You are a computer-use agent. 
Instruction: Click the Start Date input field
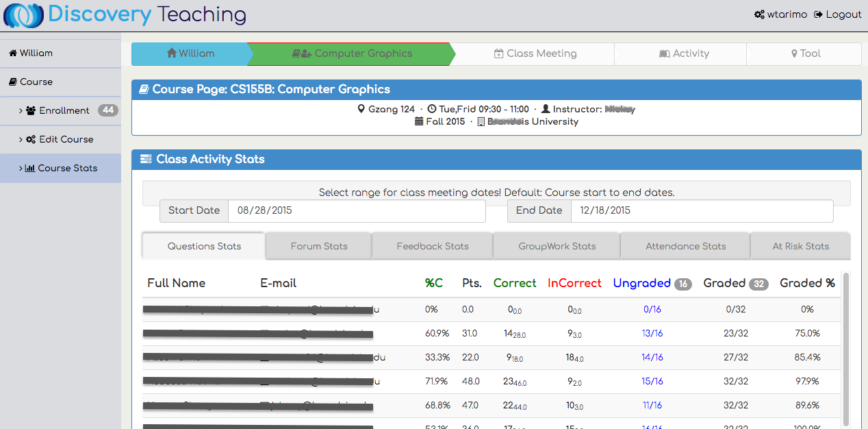[x=356, y=211]
